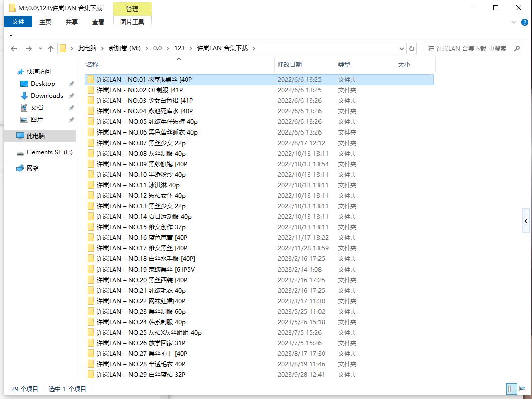
Task: Open the Help question mark icon
Action: click(524, 23)
